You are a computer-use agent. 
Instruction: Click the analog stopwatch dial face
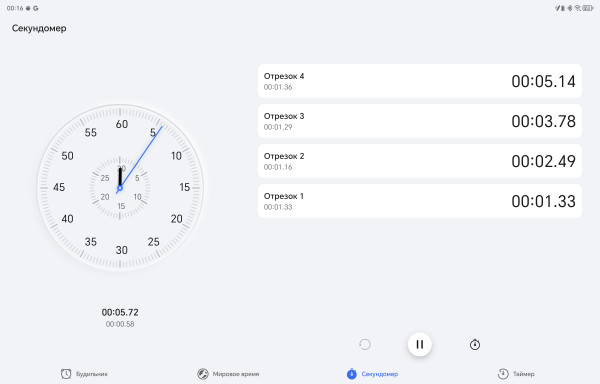point(120,187)
